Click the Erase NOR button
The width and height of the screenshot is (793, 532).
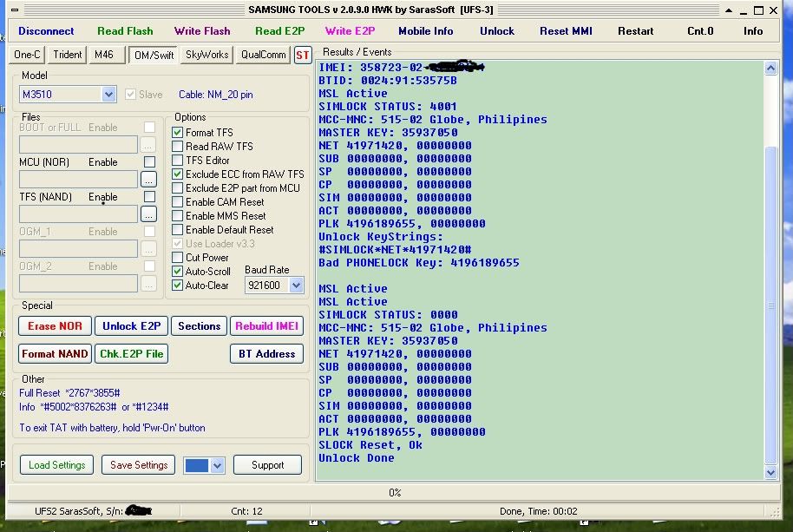(55, 326)
